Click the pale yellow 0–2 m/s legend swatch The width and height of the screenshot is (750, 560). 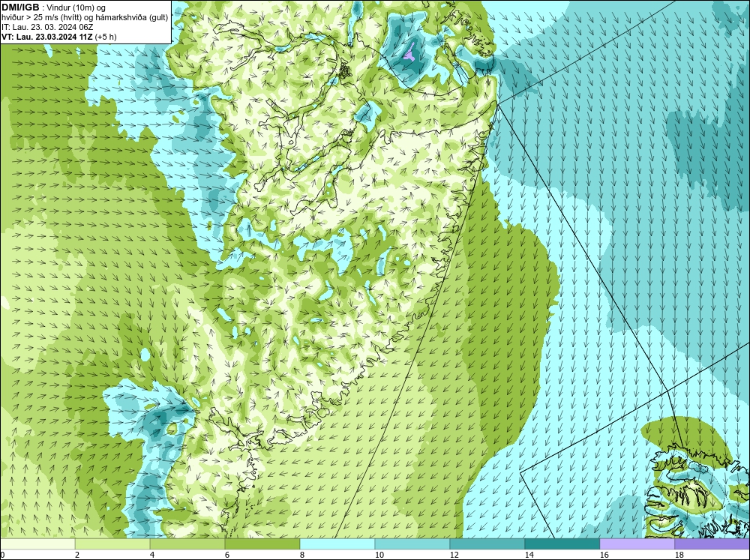click(x=37, y=544)
